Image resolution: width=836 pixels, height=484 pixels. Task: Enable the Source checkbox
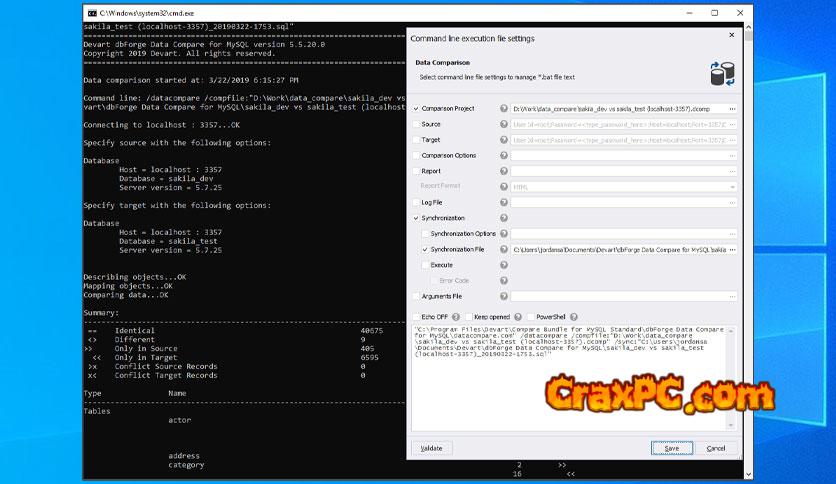pyautogui.click(x=417, y=124)
